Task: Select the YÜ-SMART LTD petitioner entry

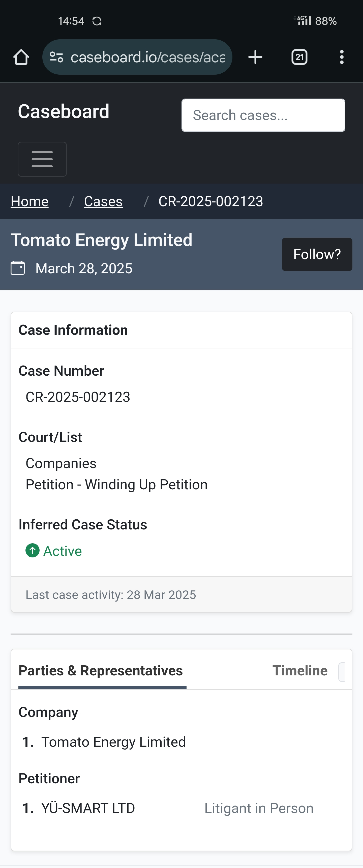Action: (x=88, y=808)
